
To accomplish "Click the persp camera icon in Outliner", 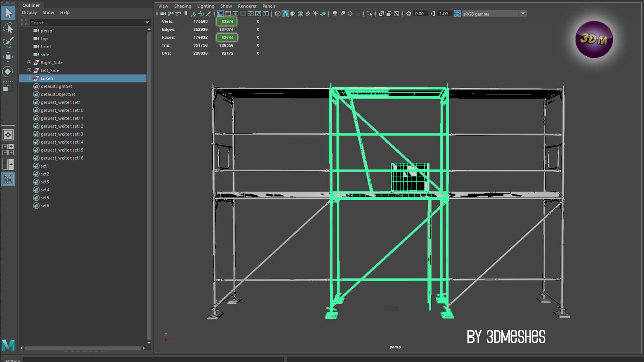I will pyautogui.click(x=36, y=31).
